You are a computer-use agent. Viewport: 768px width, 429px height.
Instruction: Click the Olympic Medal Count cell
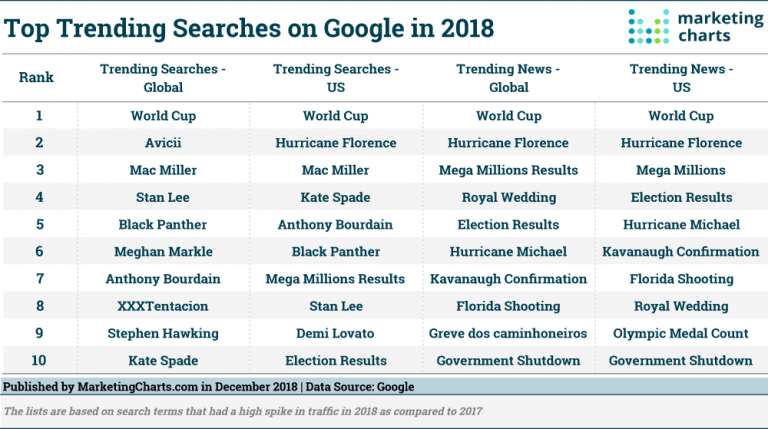(681, 334)
